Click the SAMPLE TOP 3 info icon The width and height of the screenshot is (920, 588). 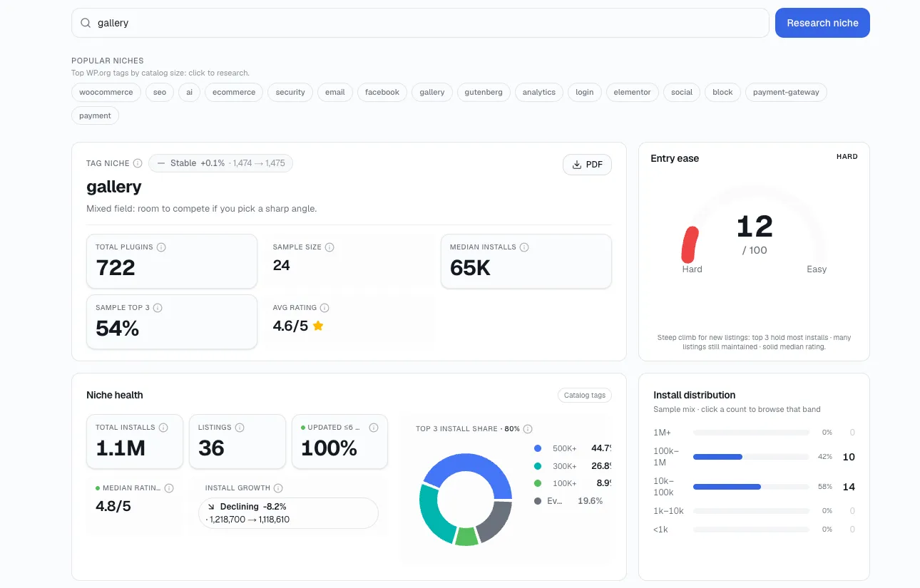pos(158,308)
